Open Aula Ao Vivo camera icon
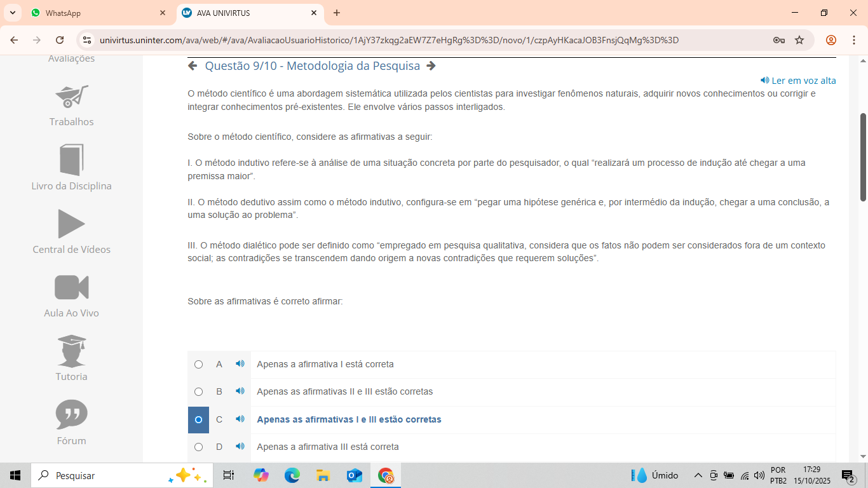868x488 pixels. 72,287
